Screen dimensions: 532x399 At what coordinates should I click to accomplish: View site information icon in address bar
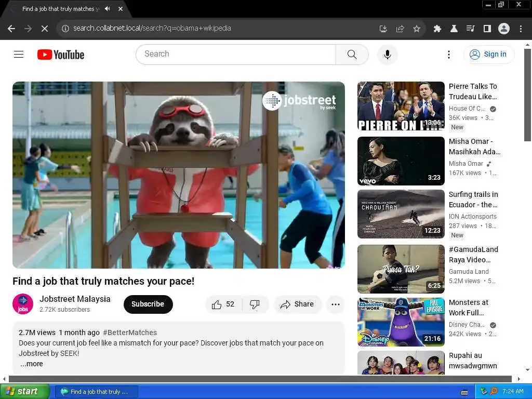pyautogui.click(x=65, y=29)
